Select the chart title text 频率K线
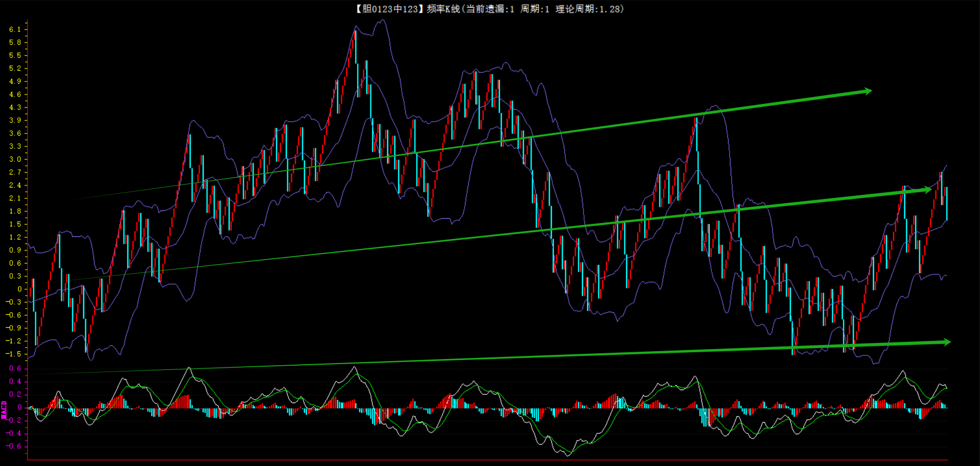 click(x=443, y=9)
